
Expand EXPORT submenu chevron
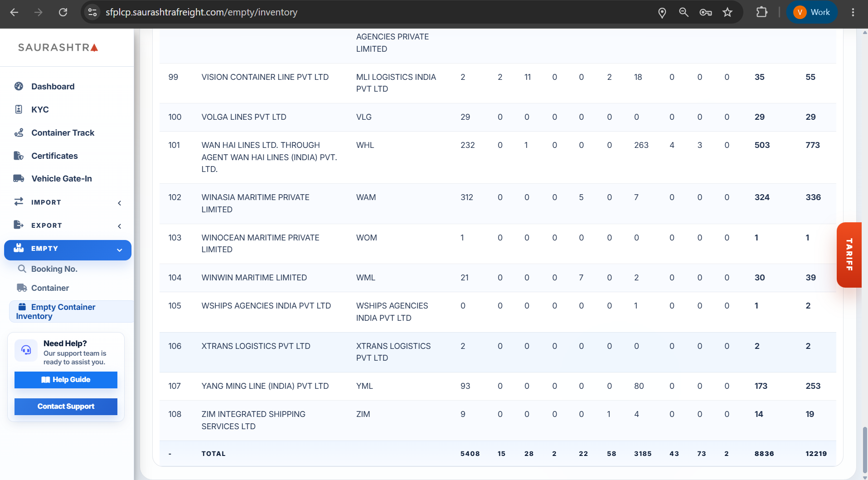click(x=120, y=226)
